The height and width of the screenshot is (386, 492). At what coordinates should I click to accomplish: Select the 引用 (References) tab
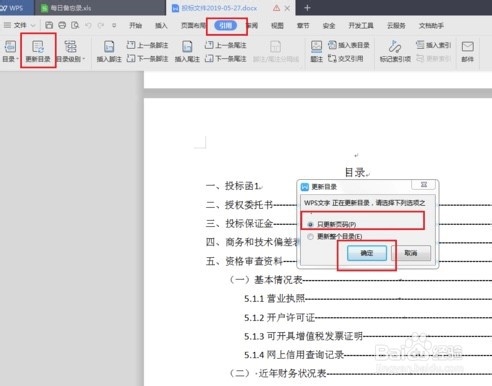click(x=226, y=26)
